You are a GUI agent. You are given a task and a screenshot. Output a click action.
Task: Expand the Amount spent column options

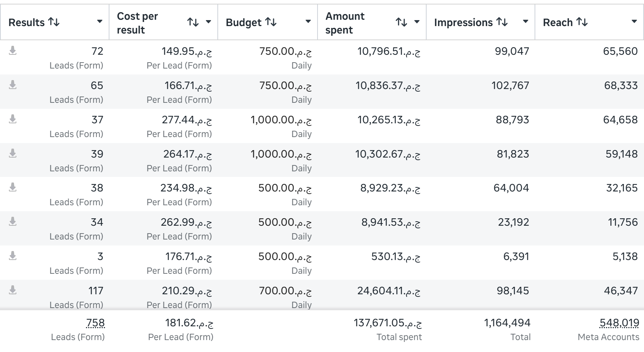pos(417,22)
